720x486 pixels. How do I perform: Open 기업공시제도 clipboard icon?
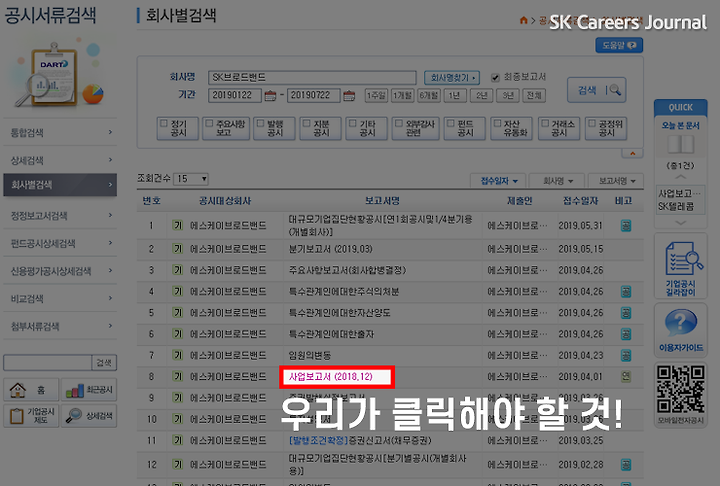17,416
